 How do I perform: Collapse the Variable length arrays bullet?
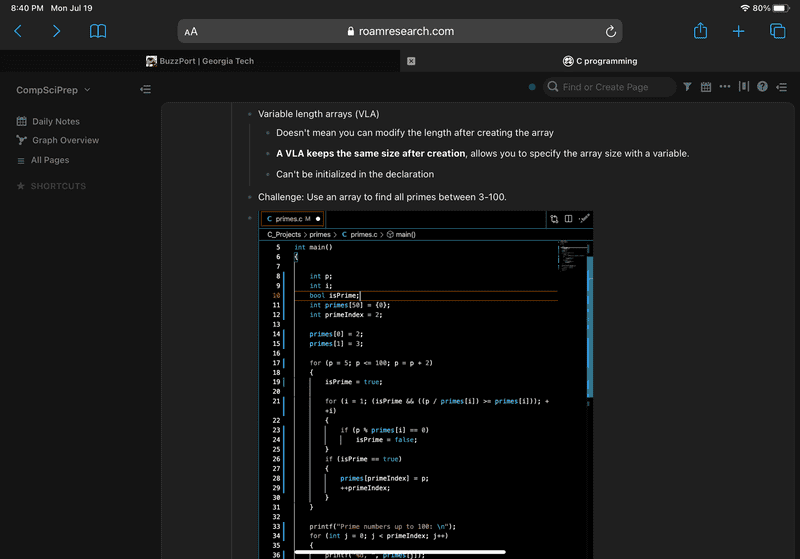pyautogui.click(x=250, y=114)
